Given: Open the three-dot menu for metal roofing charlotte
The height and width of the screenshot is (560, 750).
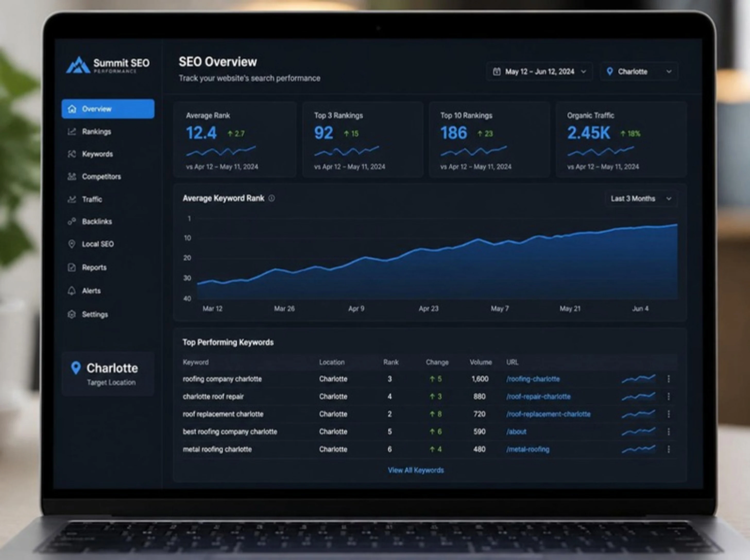Looking at the screenshot, I should [669, 449].
